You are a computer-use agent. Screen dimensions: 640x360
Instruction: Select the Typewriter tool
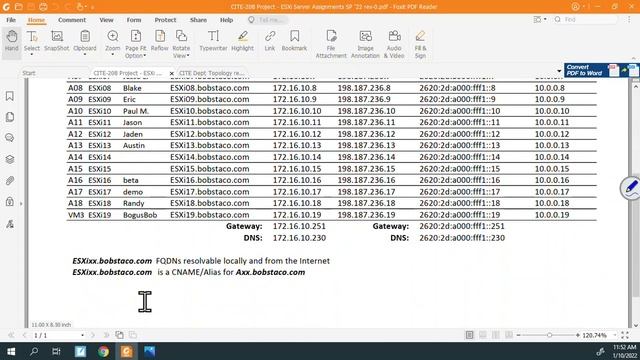(213, 40)
